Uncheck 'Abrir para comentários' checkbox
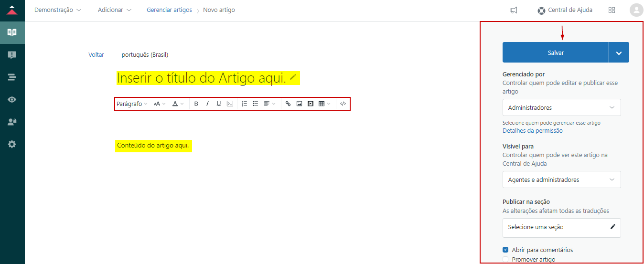This screenshot has height=264, width=644. (x=505, y=250)
